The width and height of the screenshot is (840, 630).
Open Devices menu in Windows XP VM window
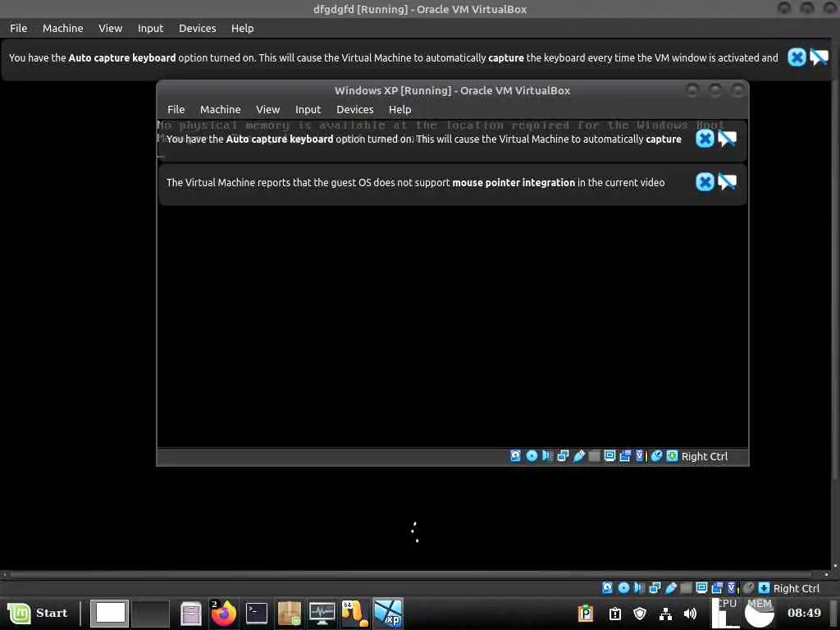[x=354, y=109]
